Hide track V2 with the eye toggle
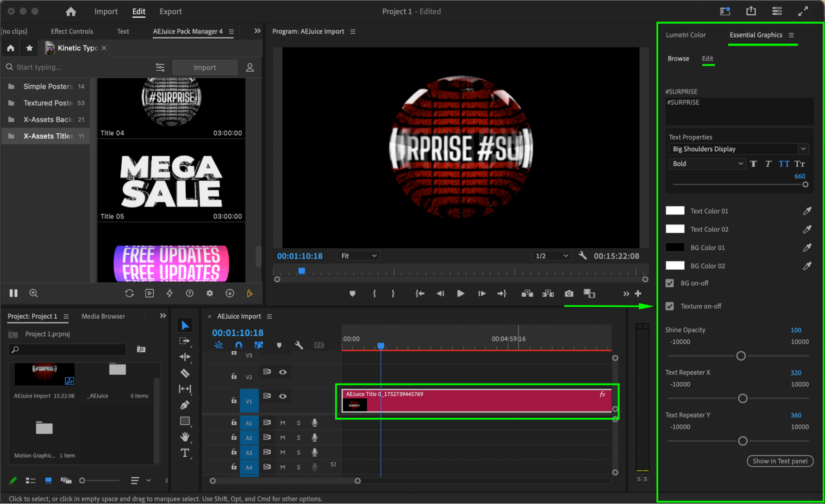 coord(283,372)
